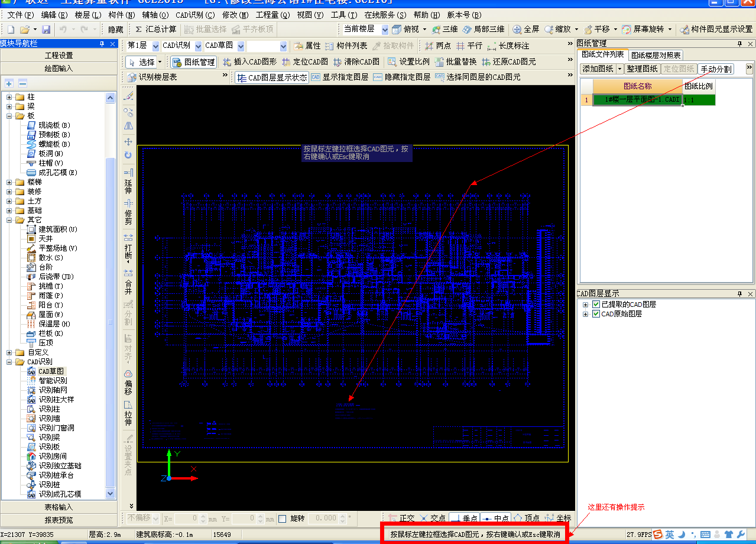The height and width of the screenshot is (544, 756).
Task: Open the 添加图纸 dropdown arrow
Action: [x=619, y=69]
